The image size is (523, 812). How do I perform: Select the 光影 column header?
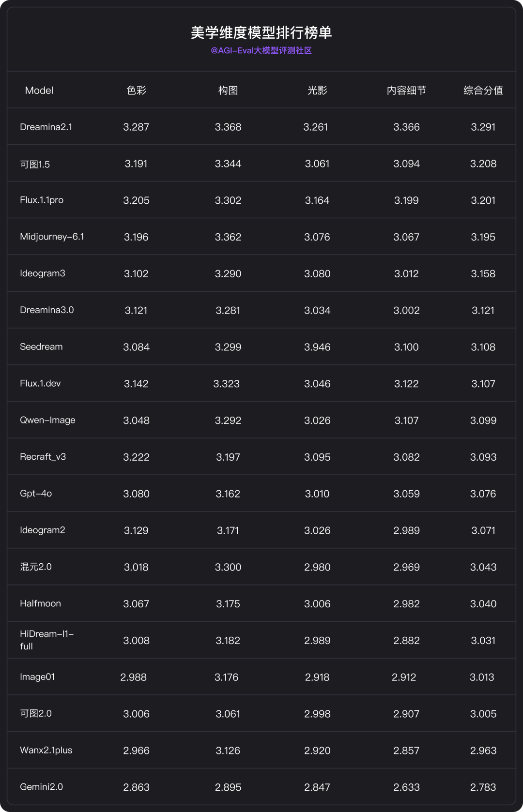click(x=317, y=90)
